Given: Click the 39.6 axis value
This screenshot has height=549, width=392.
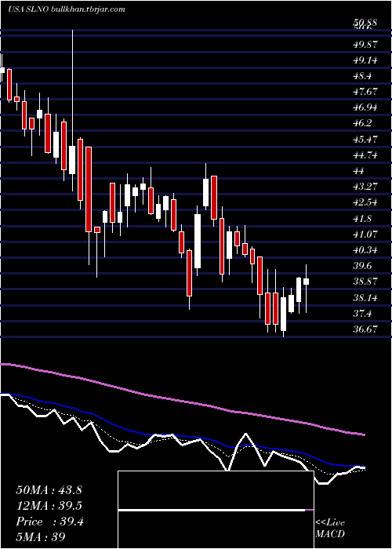Looking at the screenshot, I should click(x=364, y=266).
